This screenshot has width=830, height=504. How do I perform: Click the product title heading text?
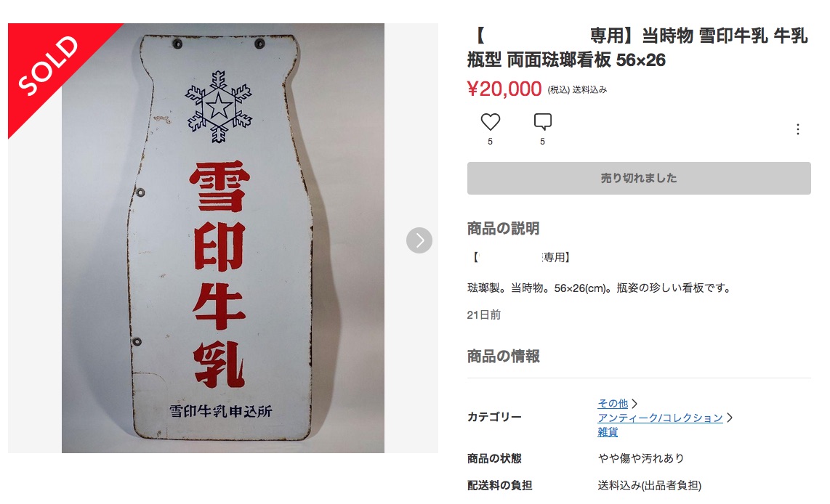[637, 48]
